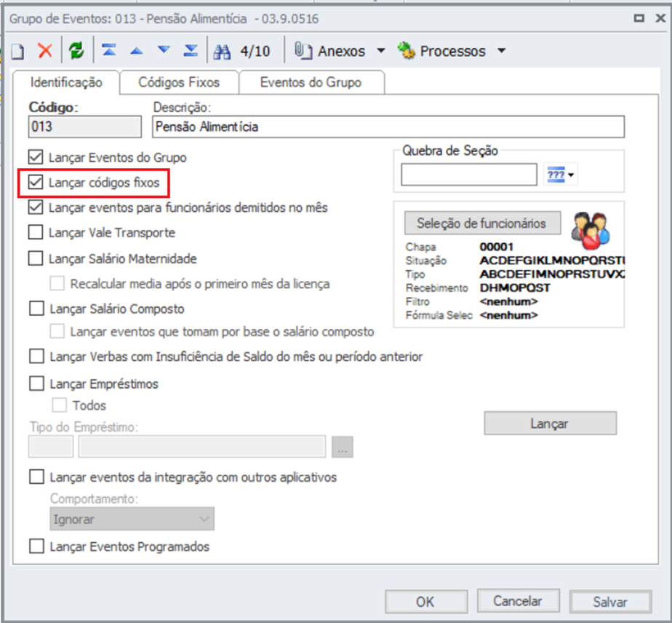Click the employees group people icon
Screen dimensions: 672x623
pos(590,231)
